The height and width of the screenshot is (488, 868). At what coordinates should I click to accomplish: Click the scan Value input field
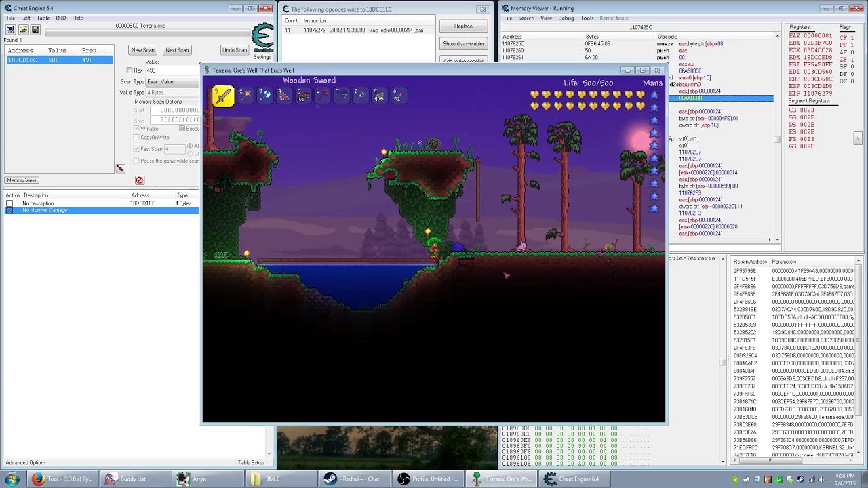coord(172,70)
